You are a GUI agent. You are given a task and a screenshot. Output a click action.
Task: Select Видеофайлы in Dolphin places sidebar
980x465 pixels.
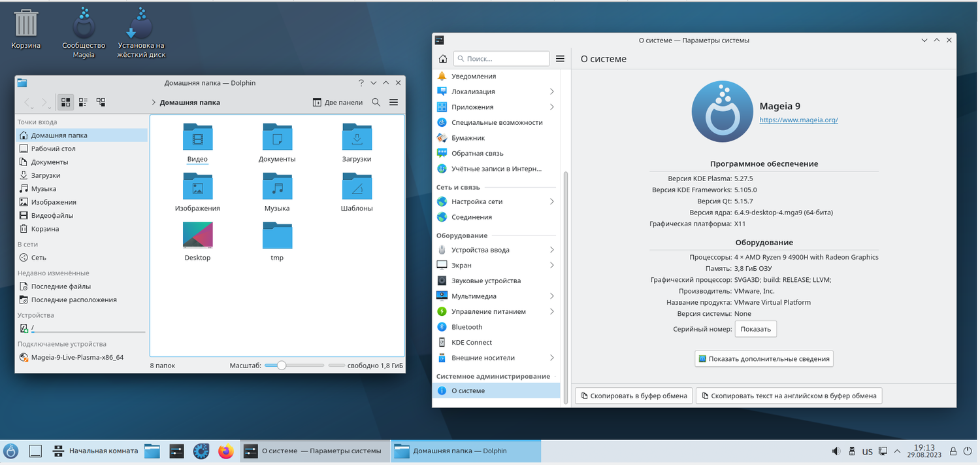[x=82, y=215]
